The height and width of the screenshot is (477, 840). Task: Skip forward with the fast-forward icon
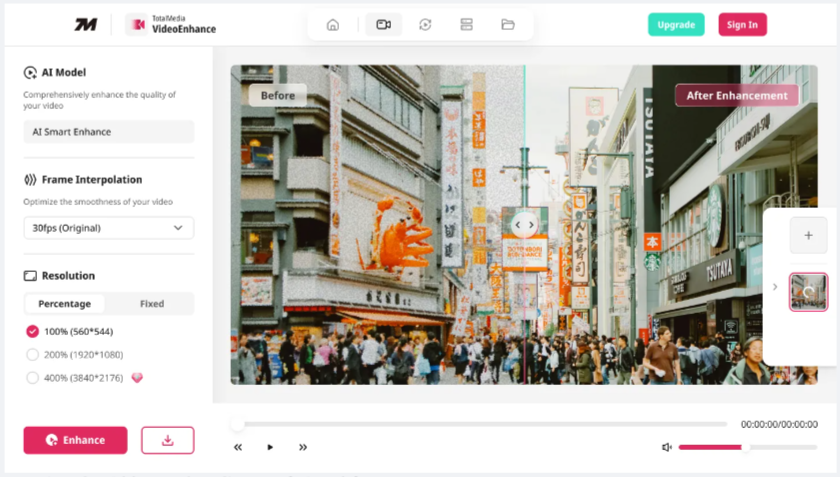point(303,447)
